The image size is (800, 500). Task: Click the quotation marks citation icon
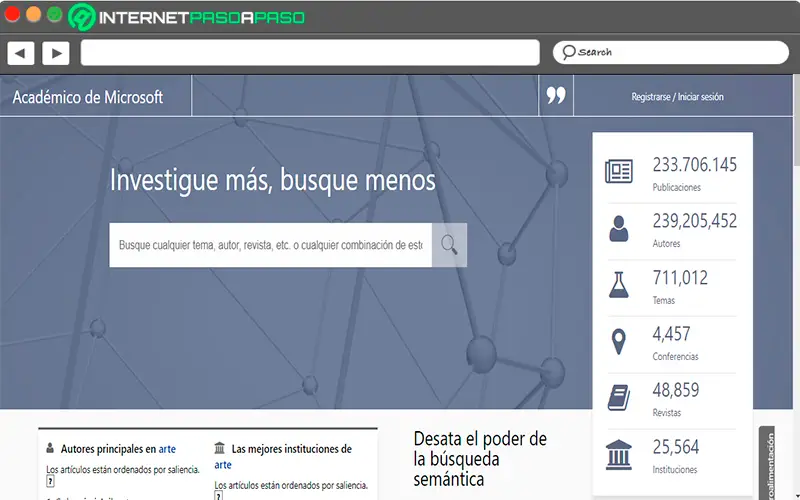(556, 95)
